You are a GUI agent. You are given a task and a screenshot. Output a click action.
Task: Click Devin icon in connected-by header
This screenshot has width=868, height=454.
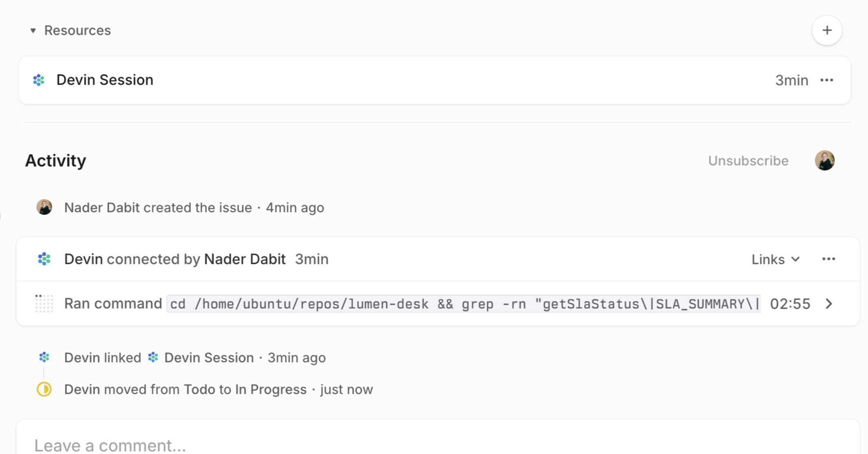coord(44,259)
